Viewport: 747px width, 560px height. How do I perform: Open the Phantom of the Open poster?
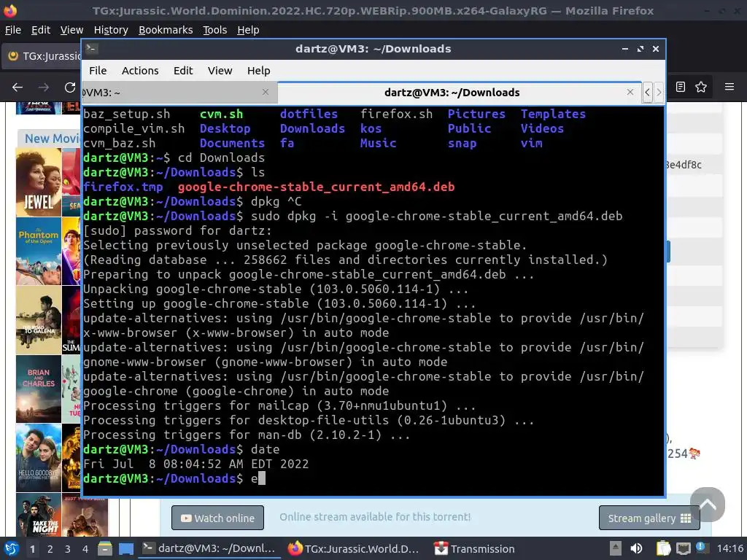tap(39, 252)
